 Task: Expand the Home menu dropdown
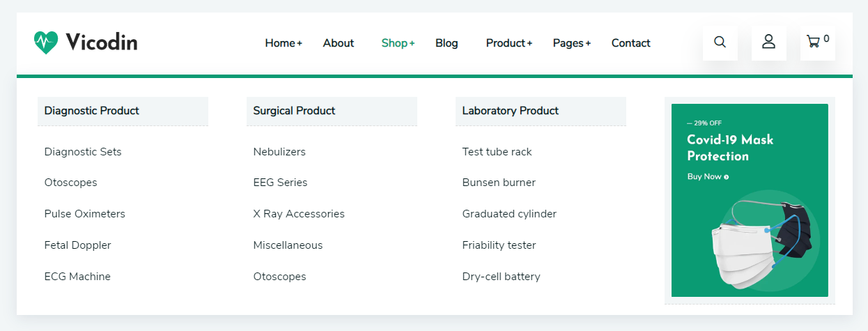click(284, 43)
